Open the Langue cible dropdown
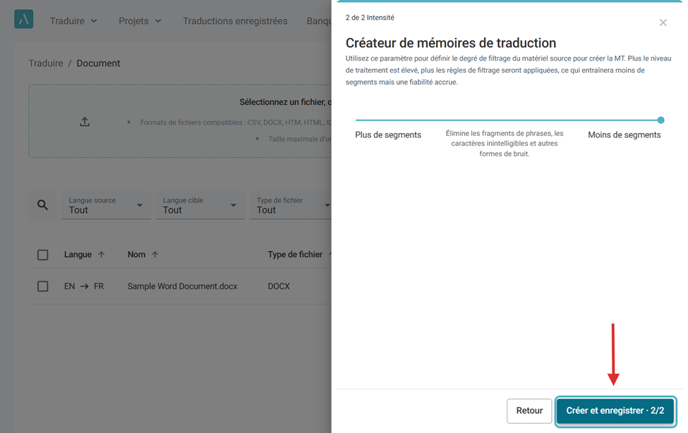 [200, 205]
